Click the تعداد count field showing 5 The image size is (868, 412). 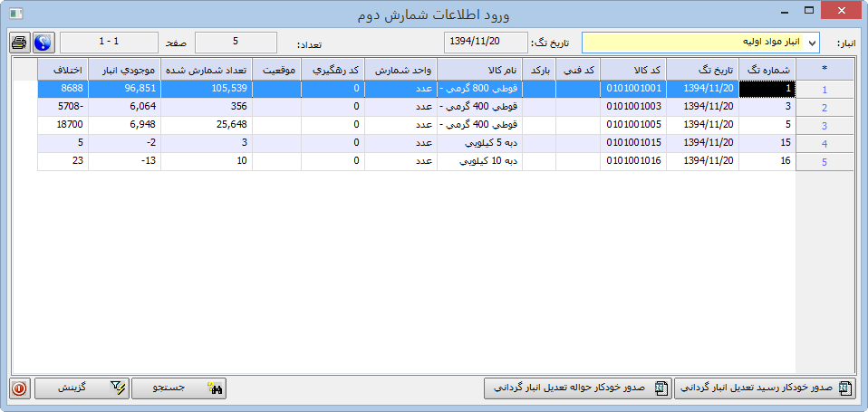(236, 43)
